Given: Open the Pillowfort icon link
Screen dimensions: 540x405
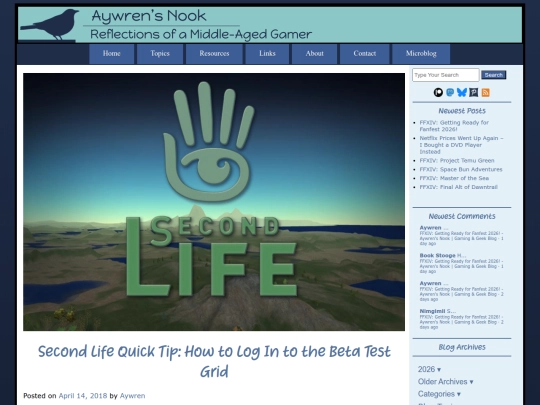Looking at the screenshot, I should (474, 92).
